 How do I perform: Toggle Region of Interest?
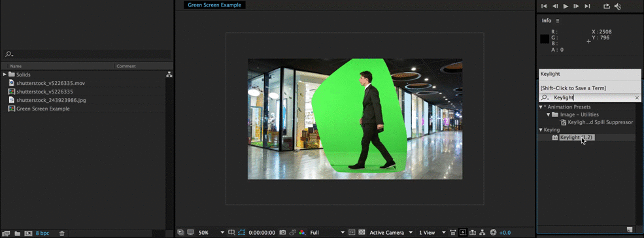click(352, 232)
